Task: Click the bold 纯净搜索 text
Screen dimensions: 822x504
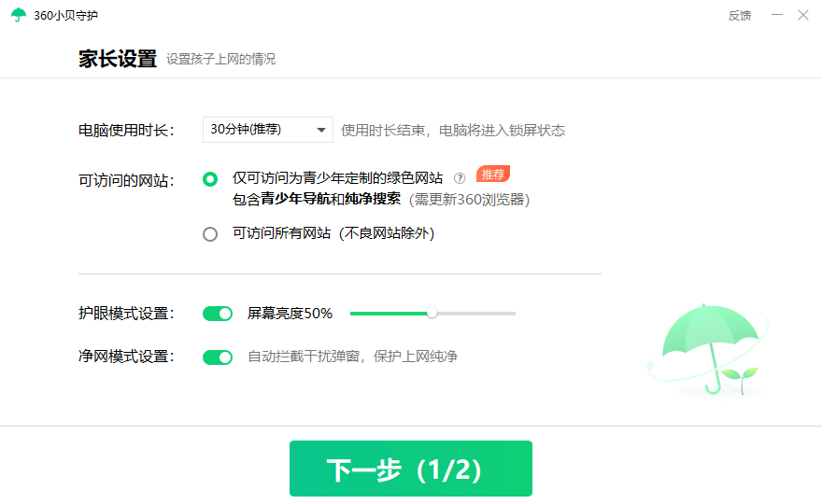Action: pos(373,199)
